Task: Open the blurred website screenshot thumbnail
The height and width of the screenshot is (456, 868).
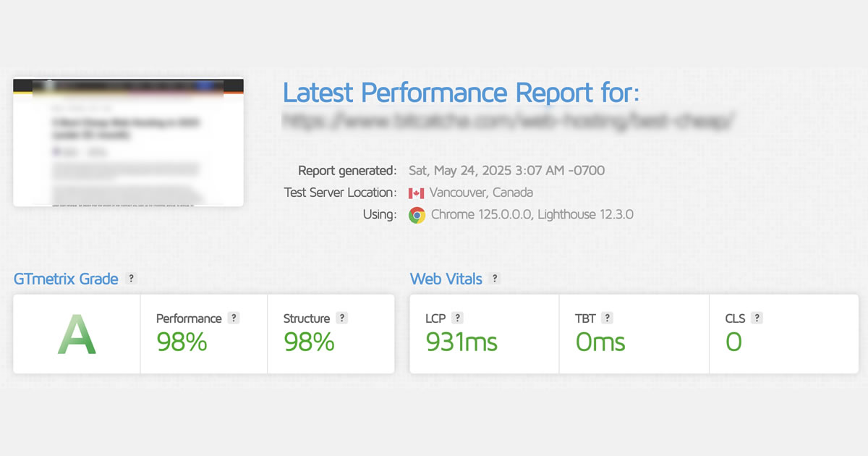Action: [127, 142]
